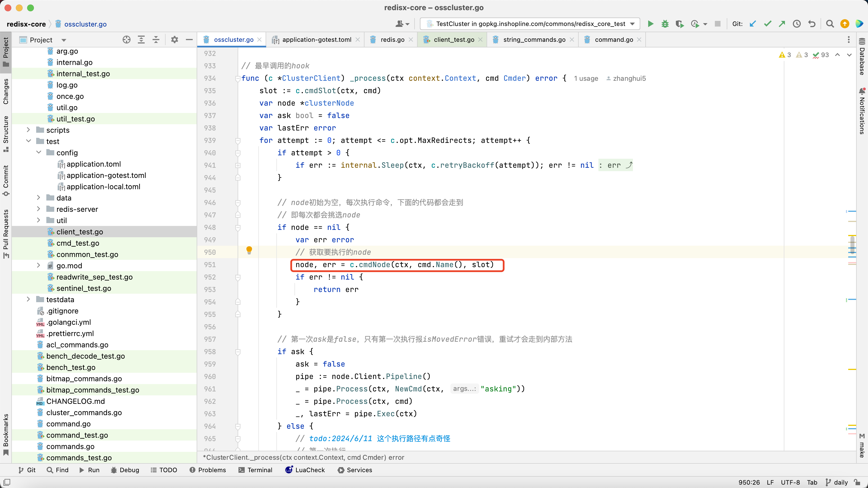Click the Collapse All icon in Project panel

[x=156, y=40]
